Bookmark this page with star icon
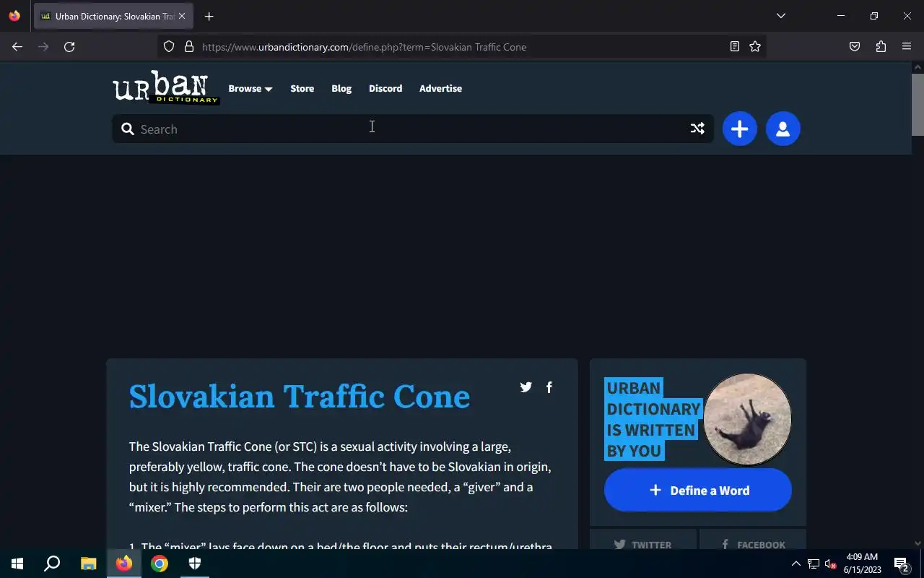Screen dimensions: 924x578 pos(755,47)
